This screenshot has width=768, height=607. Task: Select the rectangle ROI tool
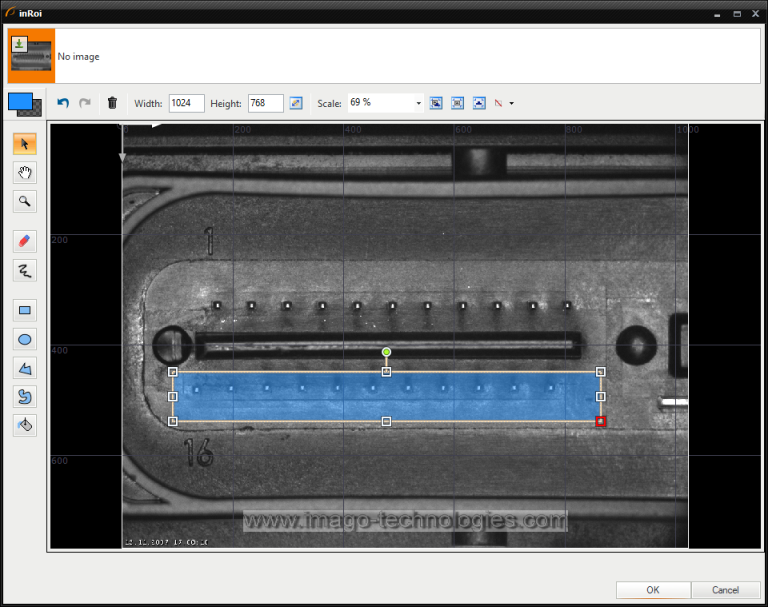point(25,310)
